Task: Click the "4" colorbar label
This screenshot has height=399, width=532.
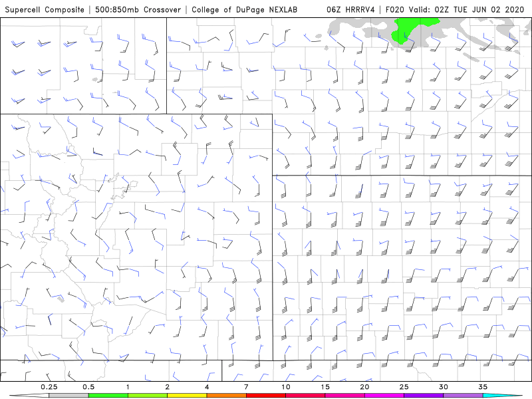Action: [x=207, y=387]
